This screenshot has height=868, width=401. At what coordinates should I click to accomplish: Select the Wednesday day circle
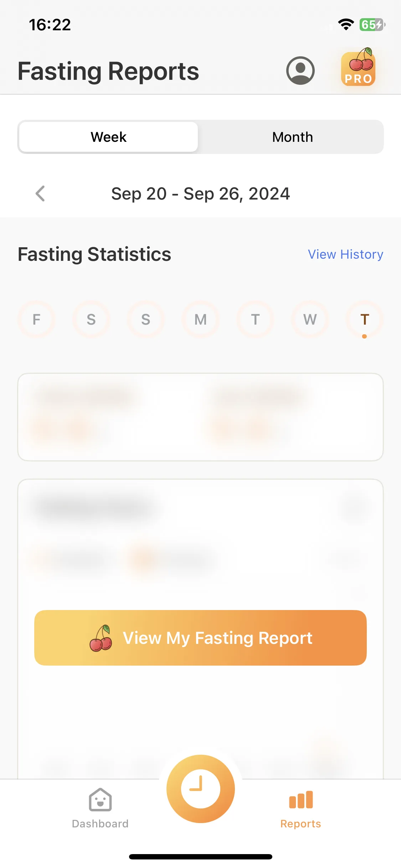click(310, 319)
